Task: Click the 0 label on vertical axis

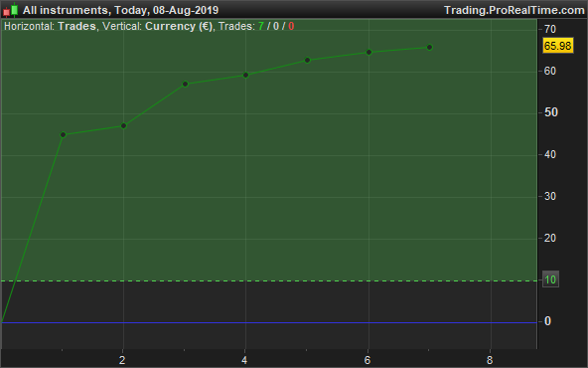Action: tap(547, 321)
